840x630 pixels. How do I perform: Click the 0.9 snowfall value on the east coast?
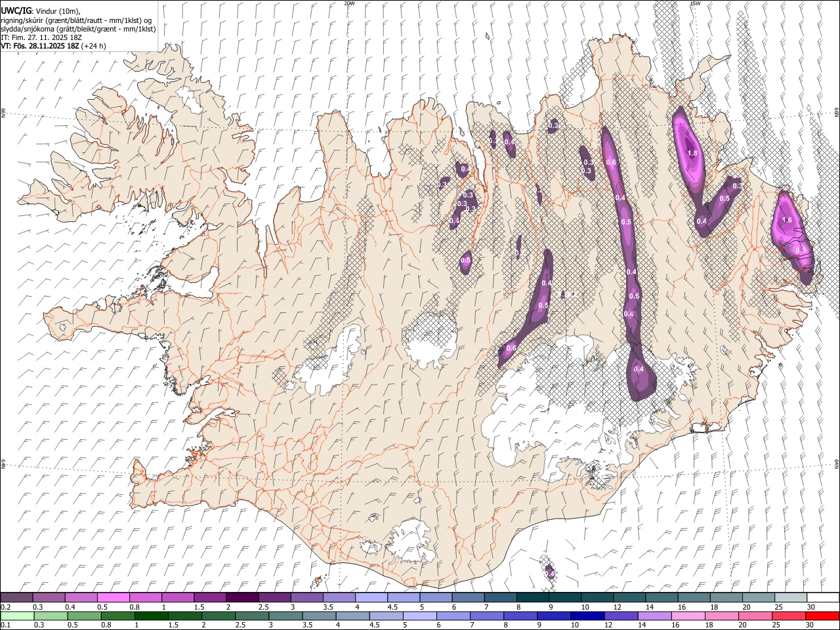[801, 250]
